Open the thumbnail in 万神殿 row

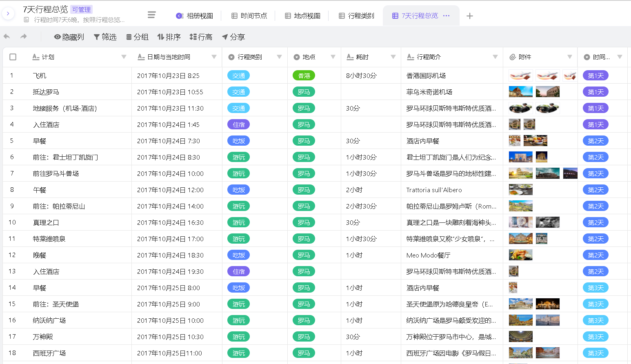(521, 337)
